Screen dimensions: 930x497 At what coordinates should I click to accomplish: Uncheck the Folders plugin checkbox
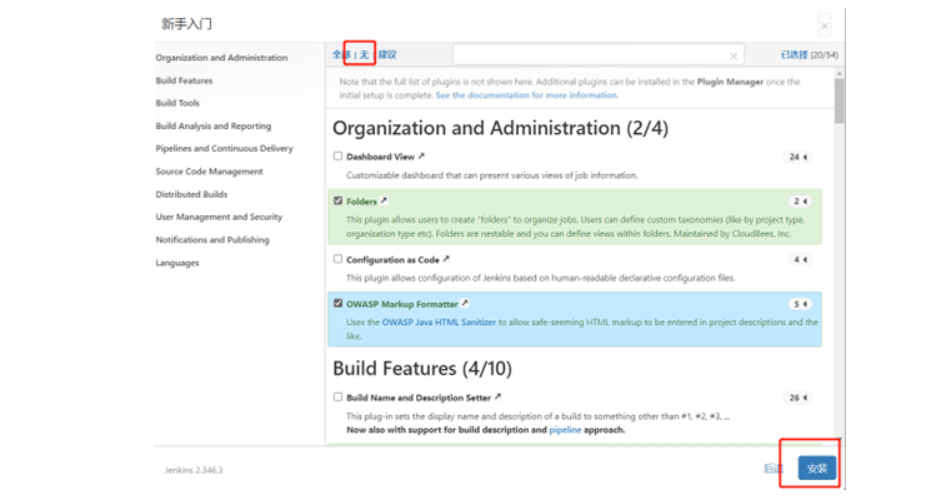tap(338, 200)
